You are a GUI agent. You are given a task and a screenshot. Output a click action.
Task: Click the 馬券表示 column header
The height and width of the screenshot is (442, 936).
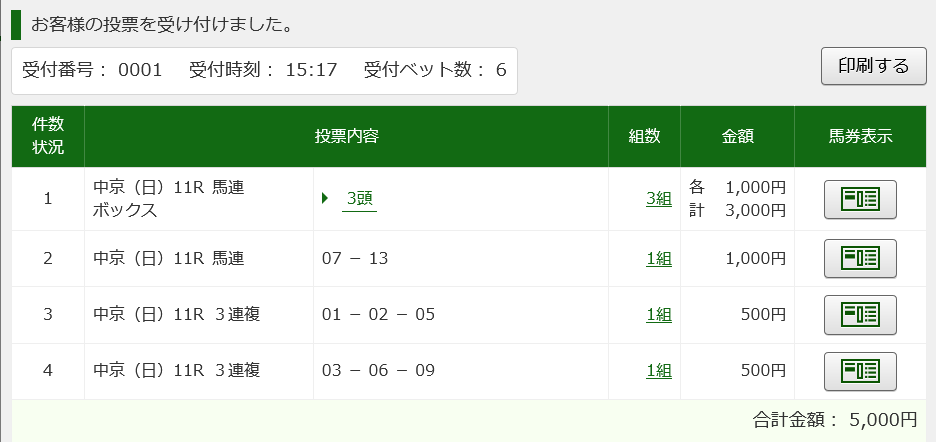[860, 136]
